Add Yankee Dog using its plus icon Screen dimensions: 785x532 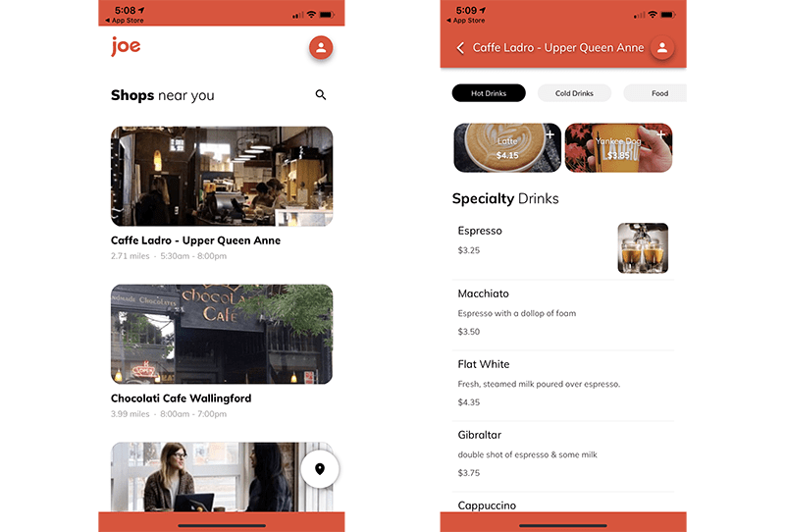point(661,133)
